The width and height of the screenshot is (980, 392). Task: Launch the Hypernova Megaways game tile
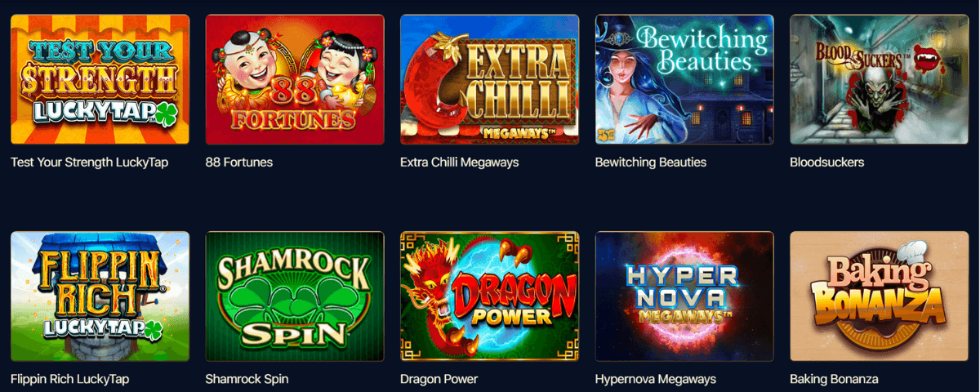[684, 296]
